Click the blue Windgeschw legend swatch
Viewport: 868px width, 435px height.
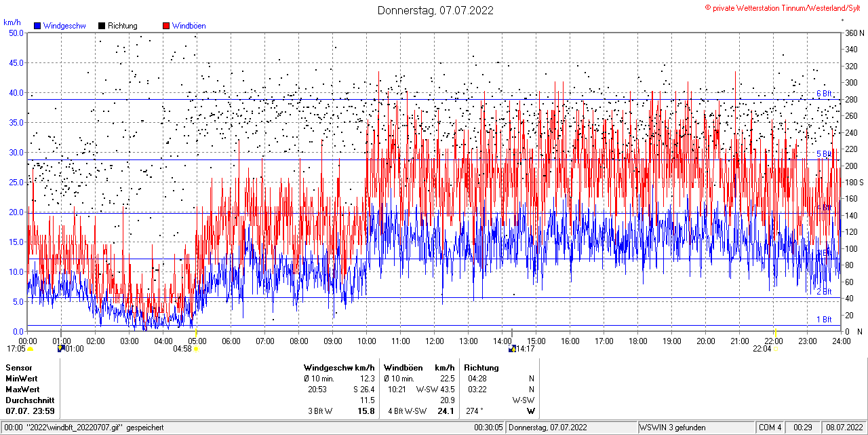[x=37, y=26]
